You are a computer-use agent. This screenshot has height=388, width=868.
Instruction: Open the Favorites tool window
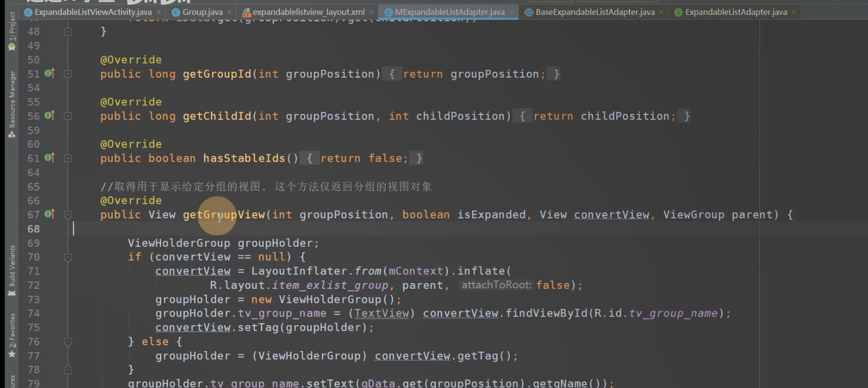pos(12,336)
